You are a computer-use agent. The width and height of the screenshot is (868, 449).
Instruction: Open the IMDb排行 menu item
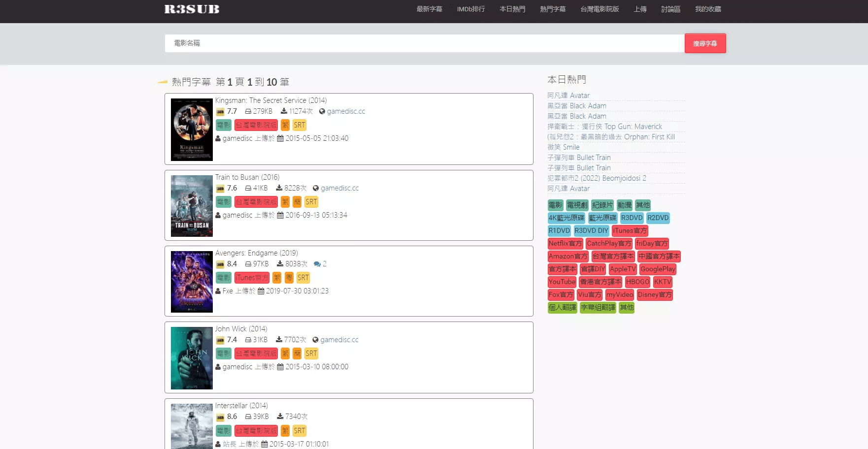(x=470, y=9)
